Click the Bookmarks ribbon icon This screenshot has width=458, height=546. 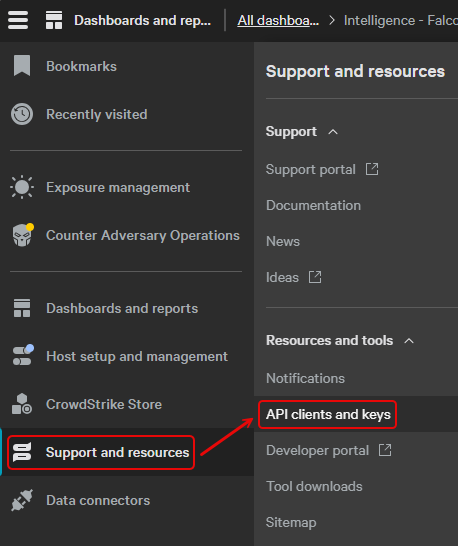(22, 65)
